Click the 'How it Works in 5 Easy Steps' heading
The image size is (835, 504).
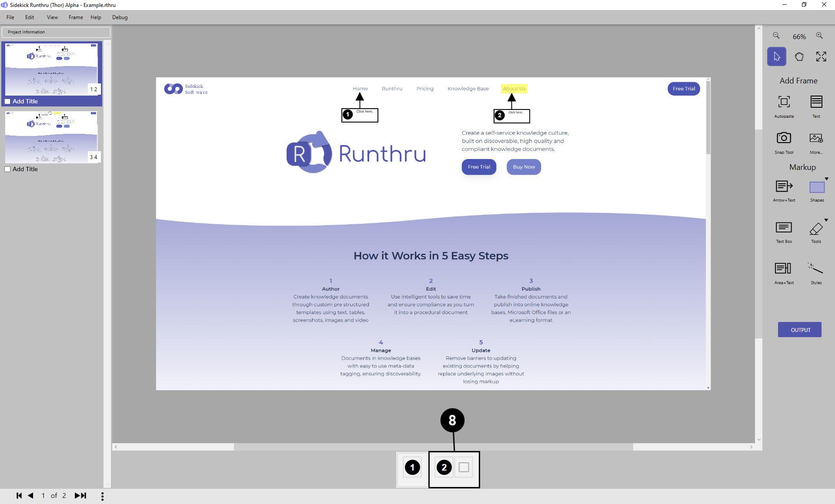[x=431, y=255]
